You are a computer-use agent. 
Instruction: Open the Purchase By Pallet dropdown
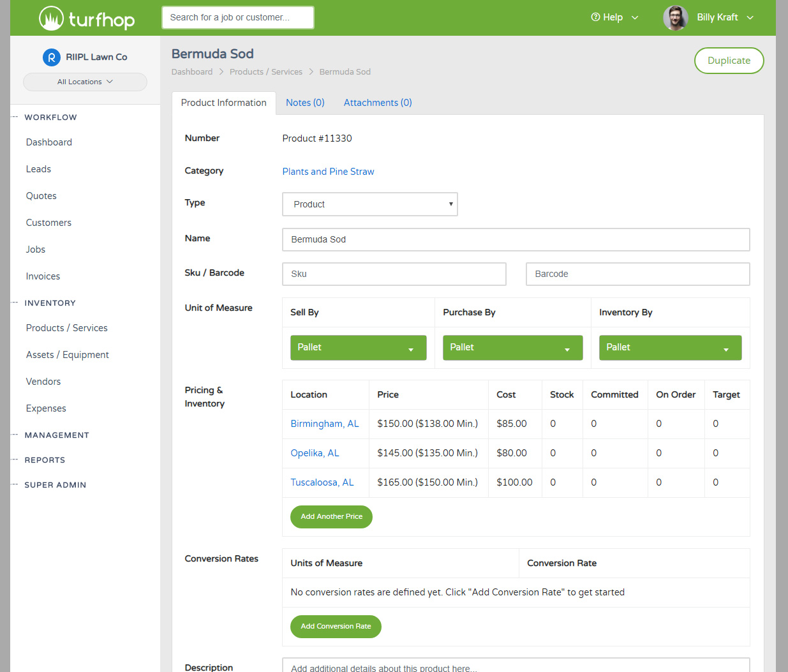point(512,348)
